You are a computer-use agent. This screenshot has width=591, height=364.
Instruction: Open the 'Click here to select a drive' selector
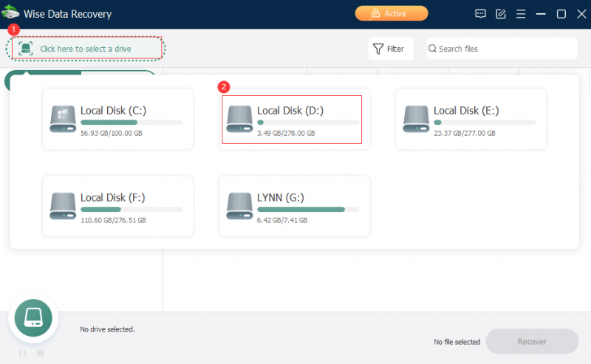coord(86,49)
